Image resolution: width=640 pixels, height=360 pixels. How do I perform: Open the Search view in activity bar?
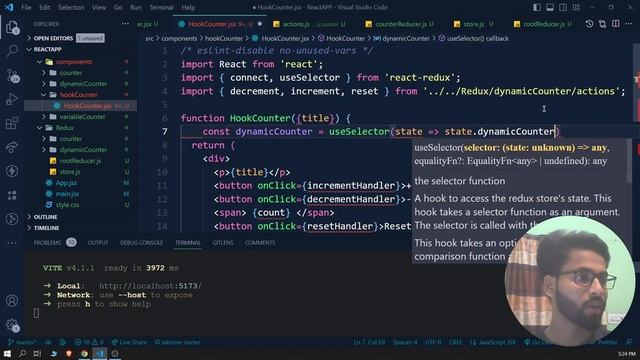coord(12,51)
